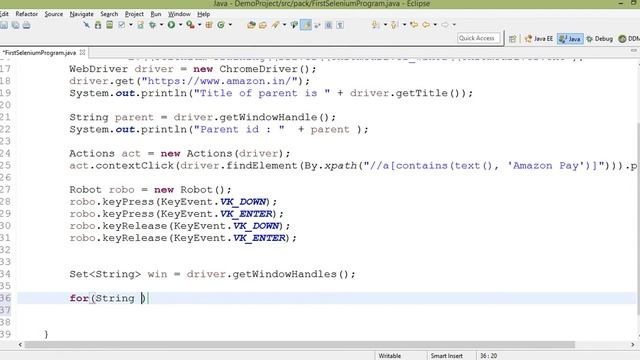The height and width of the screenshot is (360, 640).
Task: Open the Help menu
Action: 204,14
